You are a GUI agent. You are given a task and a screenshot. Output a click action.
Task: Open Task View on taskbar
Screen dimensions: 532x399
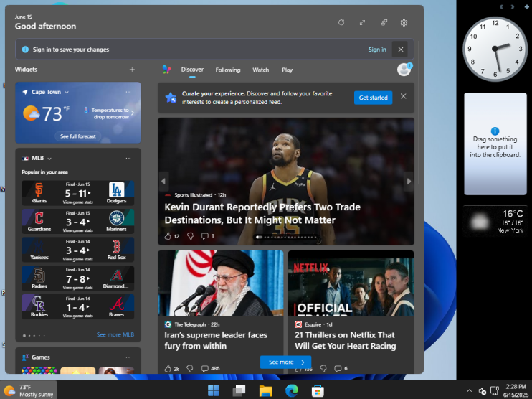click(x=239, y=390)
